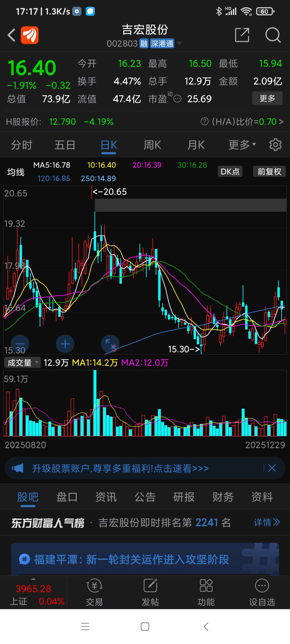Open the 福建平潭 topic headline
290x644 pixels.
132,560
